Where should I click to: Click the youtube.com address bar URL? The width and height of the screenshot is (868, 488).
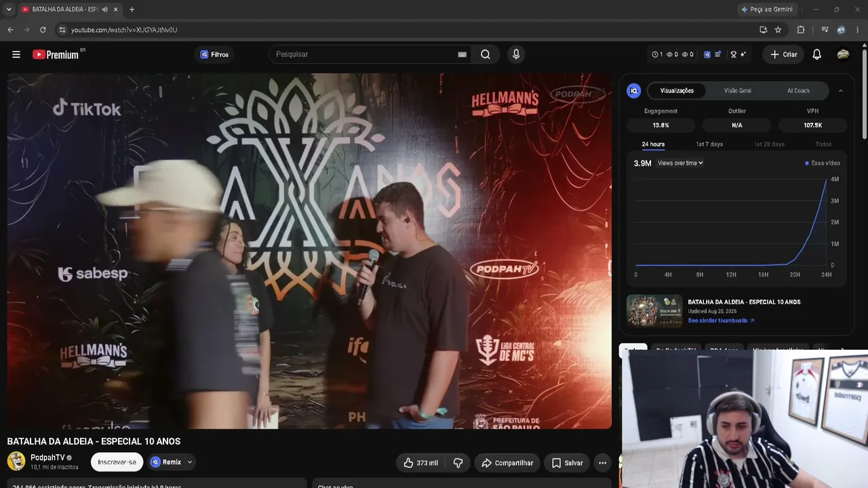tap(124, 30)
